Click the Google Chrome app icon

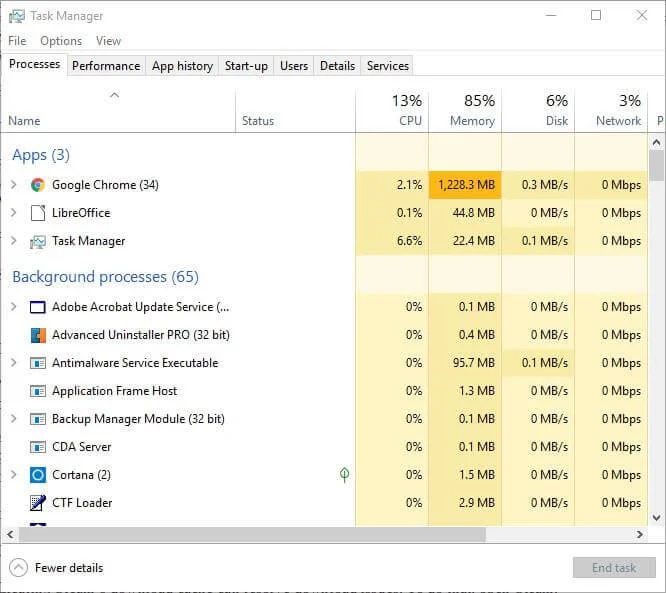[38, 185]
